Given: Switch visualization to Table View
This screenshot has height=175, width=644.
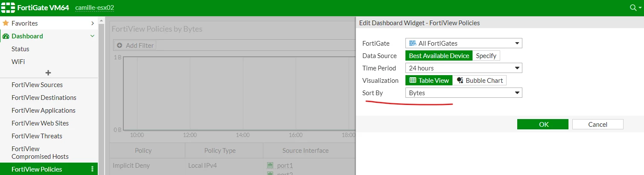Looking at the screenshot, I should click(x=429, y=80).
